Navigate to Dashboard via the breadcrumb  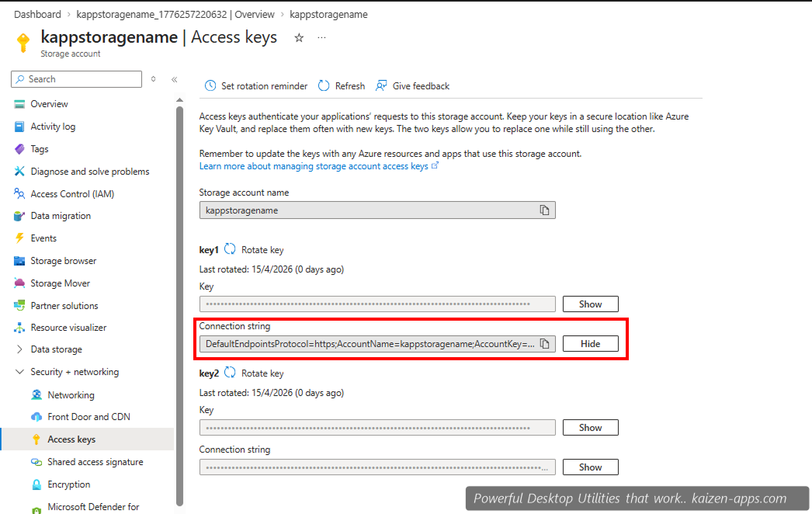point(37,14)
